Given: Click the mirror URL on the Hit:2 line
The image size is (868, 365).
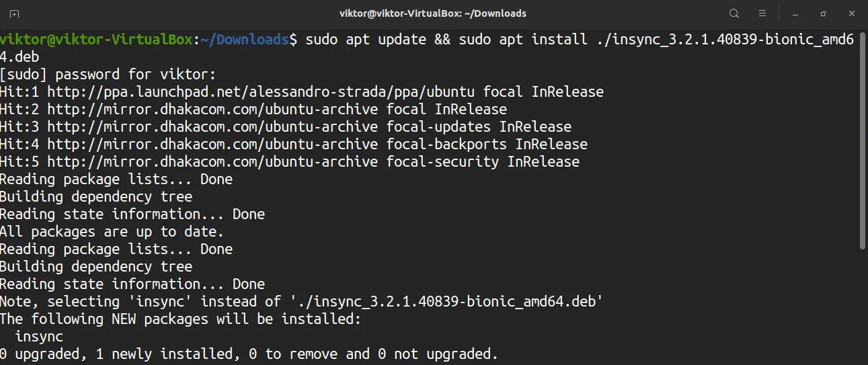Looking at the screenshot, I should [x=212, y=110].
